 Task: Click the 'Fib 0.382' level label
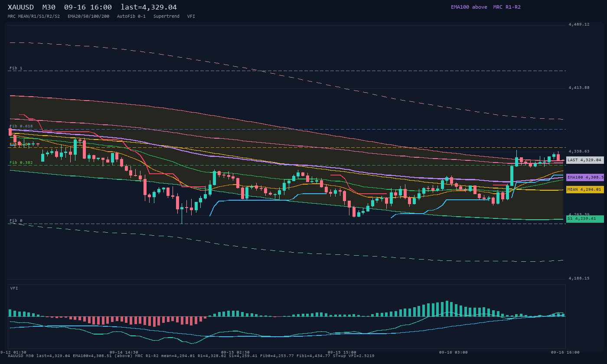point(21,162)
